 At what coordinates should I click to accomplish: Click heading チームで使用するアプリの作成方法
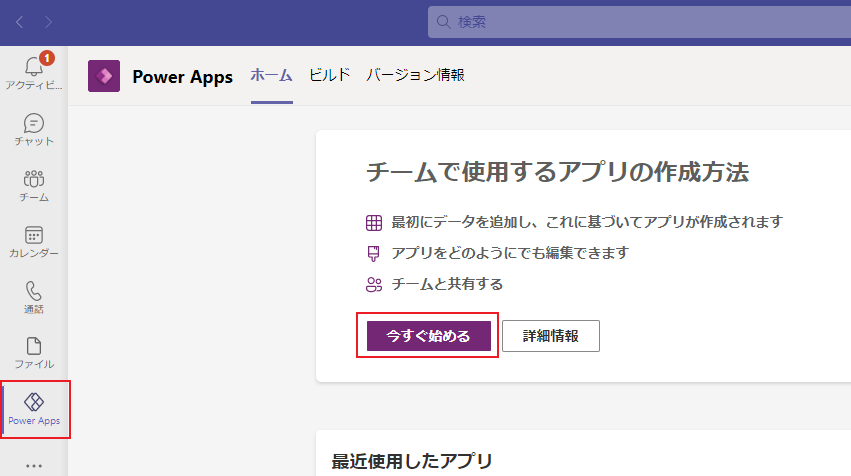click(x=557, y=172)
